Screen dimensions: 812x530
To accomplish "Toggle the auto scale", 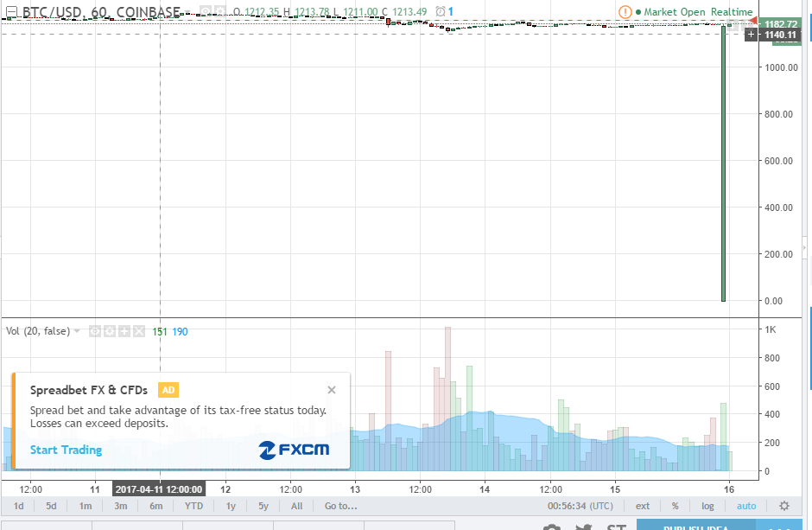I will click(x=746, y=506).
